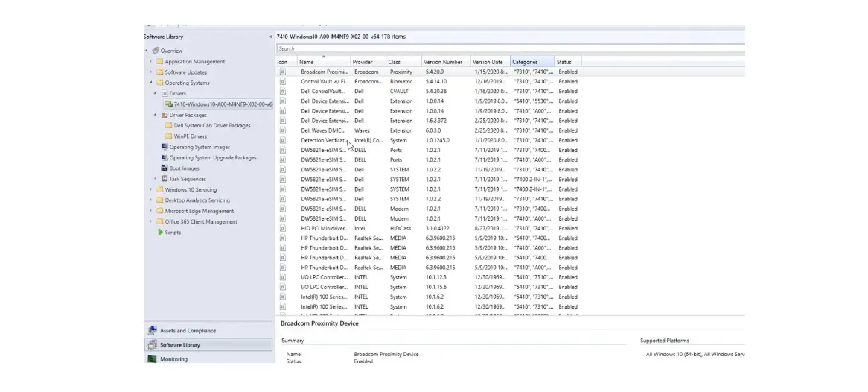Click the Operating System Images icon
868x392 pixels.
(165, 147)
